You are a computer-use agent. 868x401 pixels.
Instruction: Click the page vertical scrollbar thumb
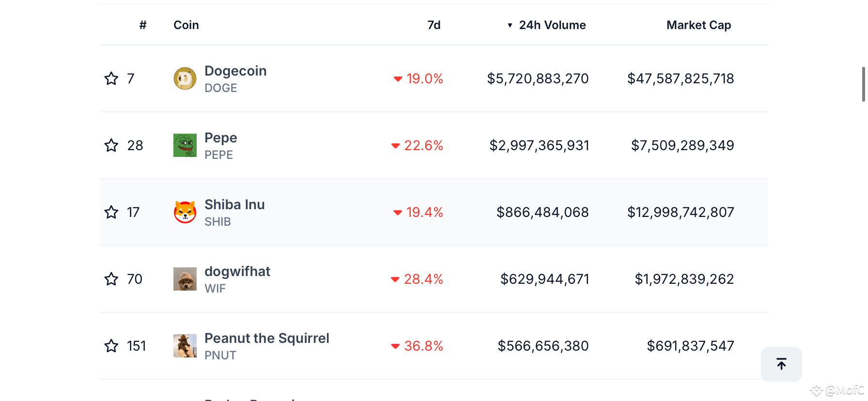(x=863, y=84)
